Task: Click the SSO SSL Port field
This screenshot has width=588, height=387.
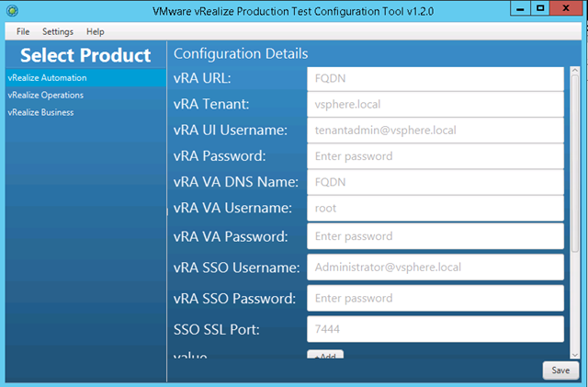Action: coord(435,329)
